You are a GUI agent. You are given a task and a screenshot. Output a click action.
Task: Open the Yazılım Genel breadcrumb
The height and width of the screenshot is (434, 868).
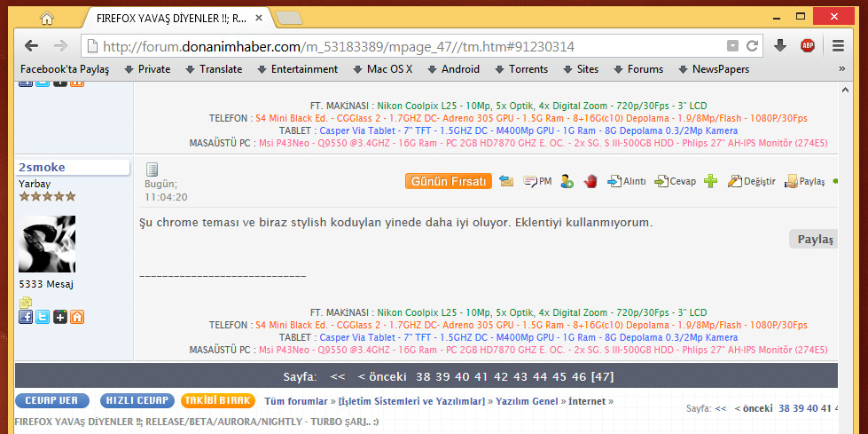pyautogui.click(x=527, y=401)
